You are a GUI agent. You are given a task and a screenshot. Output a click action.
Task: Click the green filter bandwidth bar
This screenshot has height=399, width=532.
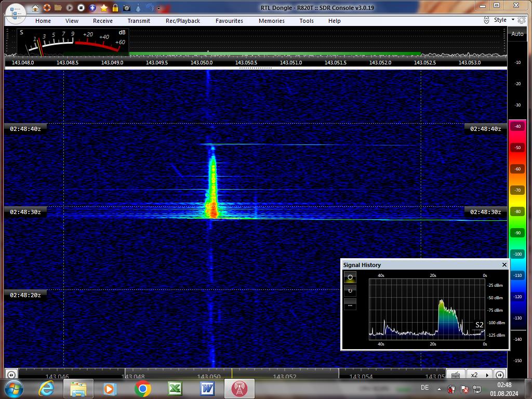[x=275, y=54]
